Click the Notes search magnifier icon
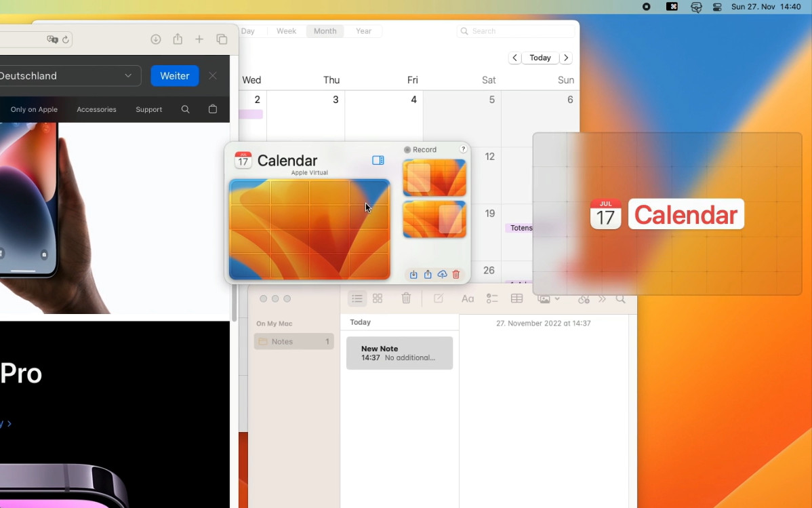Image resolution: width=812 pixels, height=508 pixels. [620, 298]
